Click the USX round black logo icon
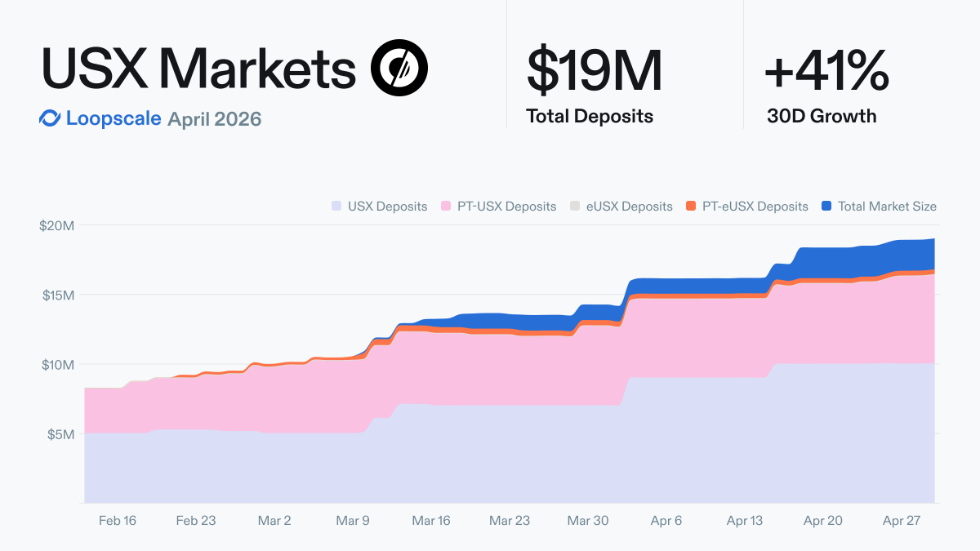 click(399, 69)
